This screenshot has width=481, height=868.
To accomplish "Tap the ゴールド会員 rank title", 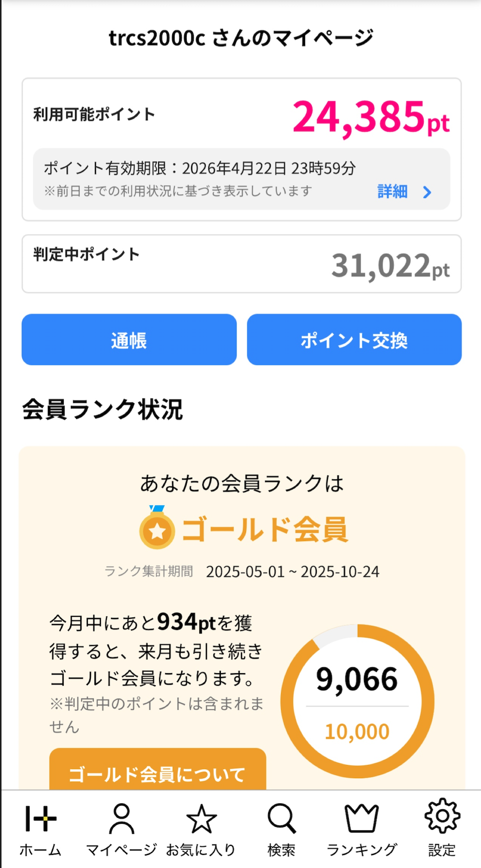I will 265,529.
